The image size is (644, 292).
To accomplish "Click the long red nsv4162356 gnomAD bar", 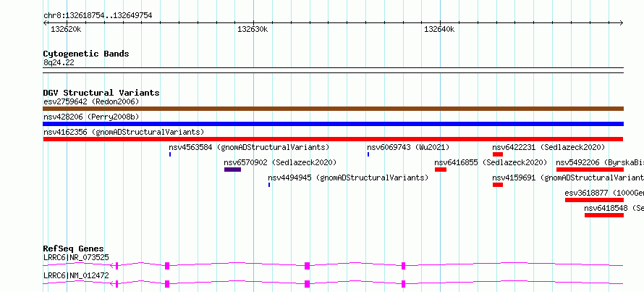I will click(x=333, y=139).
